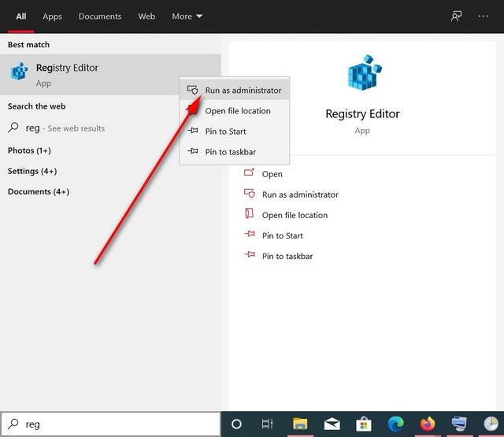This screenshot has height=437, width=504.
Task: Open File Explorer from taskbar
Action: click(300, 424)
